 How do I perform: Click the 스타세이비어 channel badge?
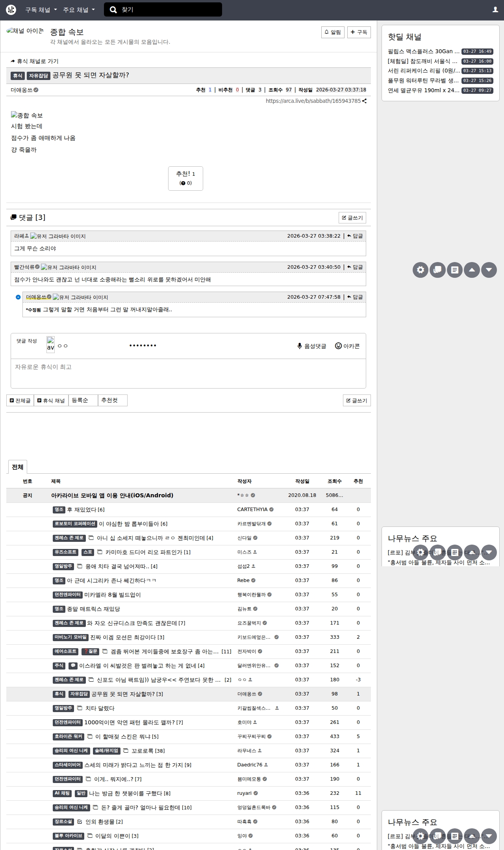tap(67, 765)
